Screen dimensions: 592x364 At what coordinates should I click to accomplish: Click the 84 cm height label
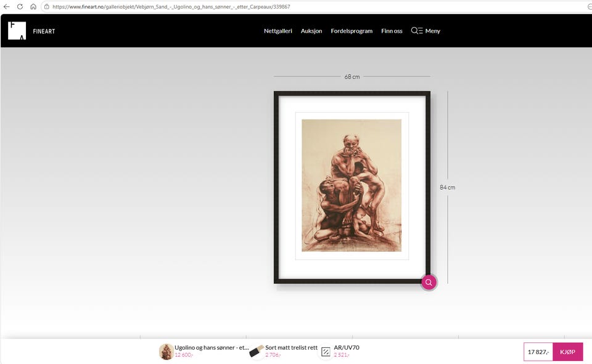448,187
